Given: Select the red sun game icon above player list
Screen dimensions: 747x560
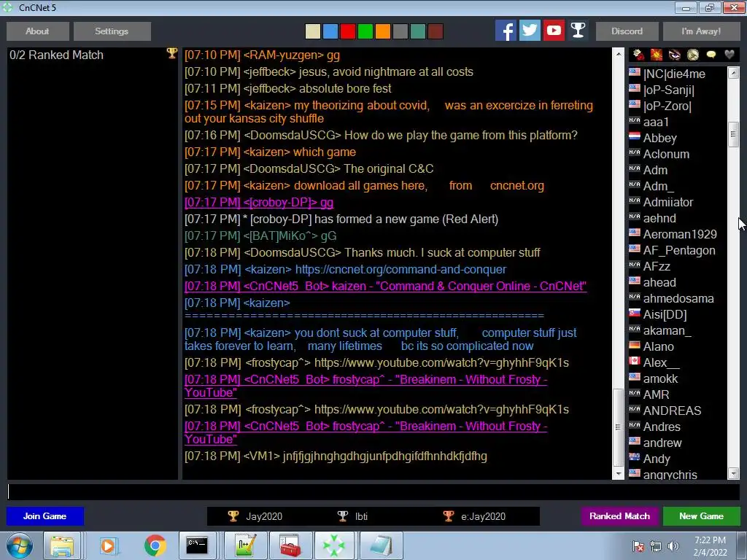Looking at the screenshot, I should [x=657, y=55].
